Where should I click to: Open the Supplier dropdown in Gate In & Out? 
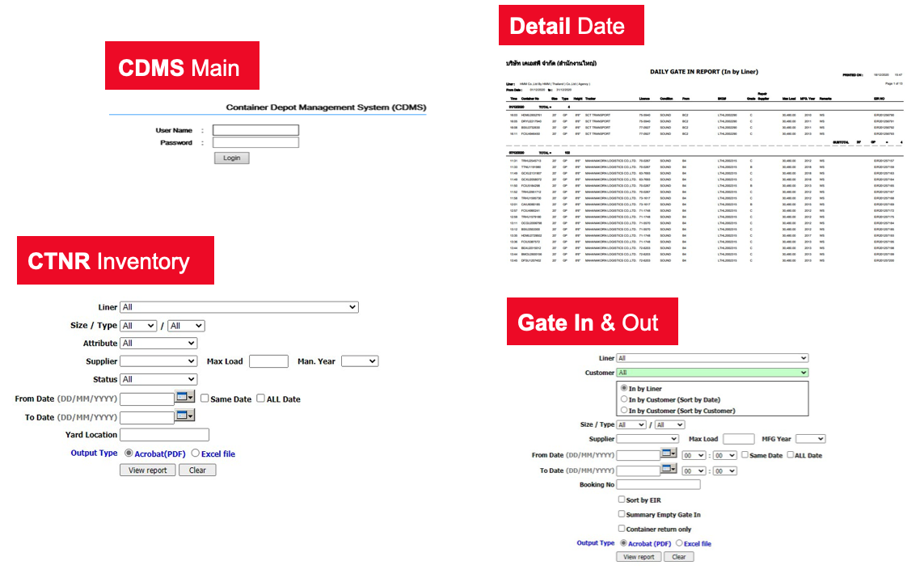point(648,439)
